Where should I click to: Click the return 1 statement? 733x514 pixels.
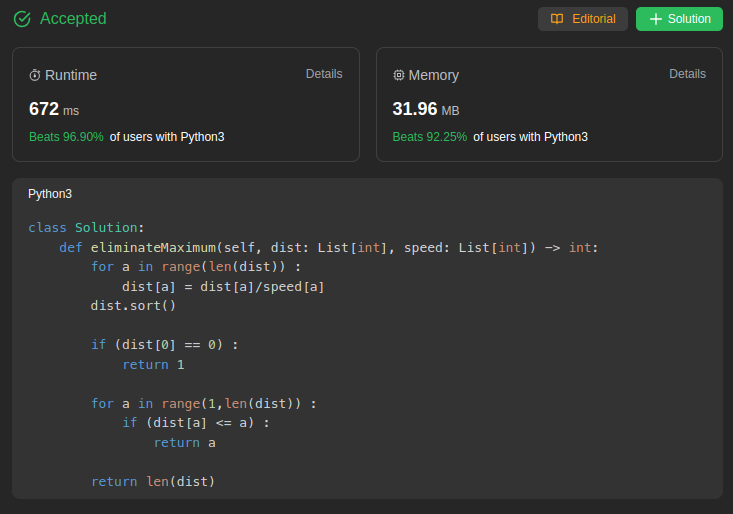[153, 365]
